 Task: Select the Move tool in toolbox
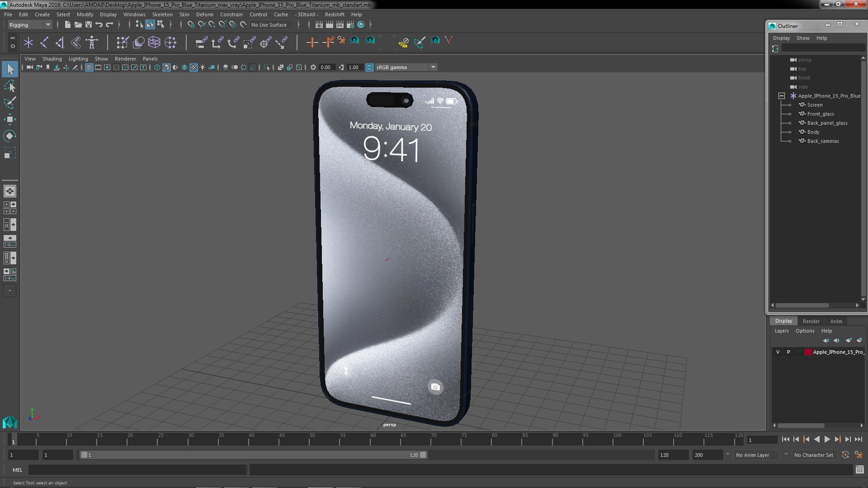point(10,119)
